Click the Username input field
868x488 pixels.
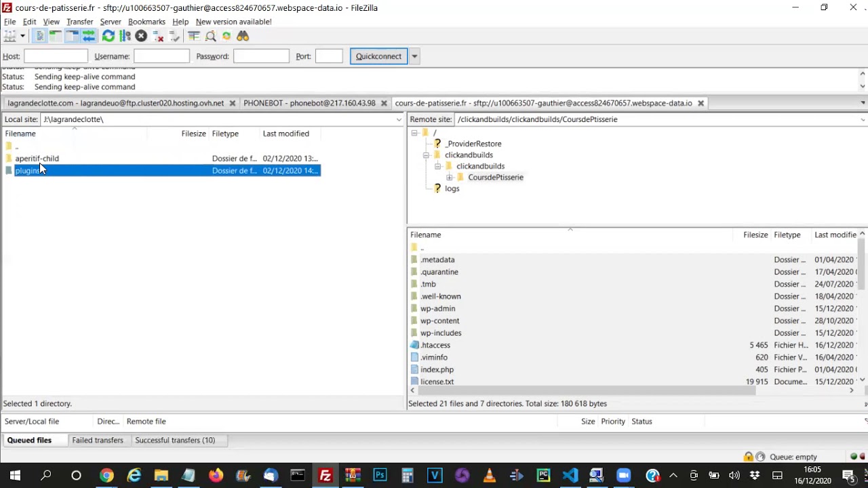point(161,56)
